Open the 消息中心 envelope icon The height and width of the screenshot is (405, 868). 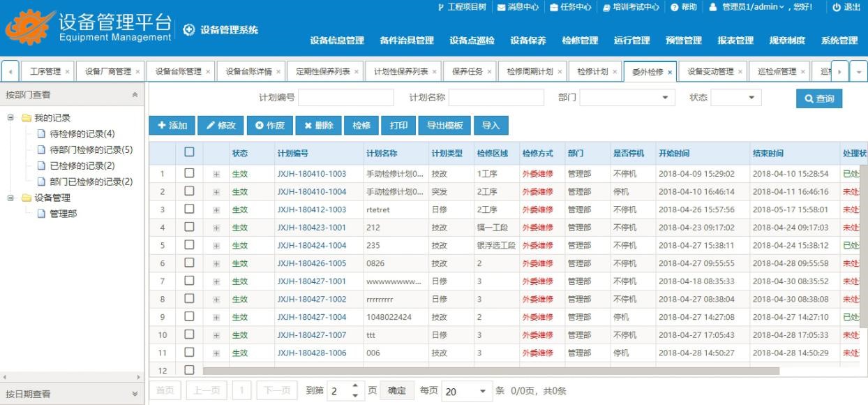tap(501, 7)
